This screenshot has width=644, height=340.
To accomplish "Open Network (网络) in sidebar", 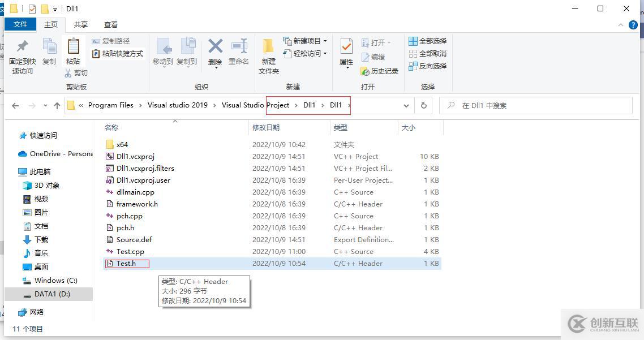I will 31,312.
